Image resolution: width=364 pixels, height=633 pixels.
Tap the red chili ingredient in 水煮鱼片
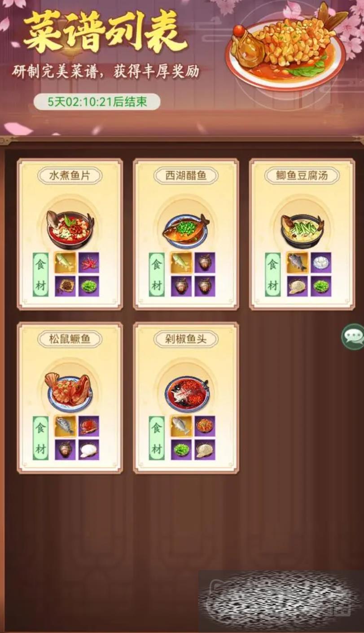(89, 263)
